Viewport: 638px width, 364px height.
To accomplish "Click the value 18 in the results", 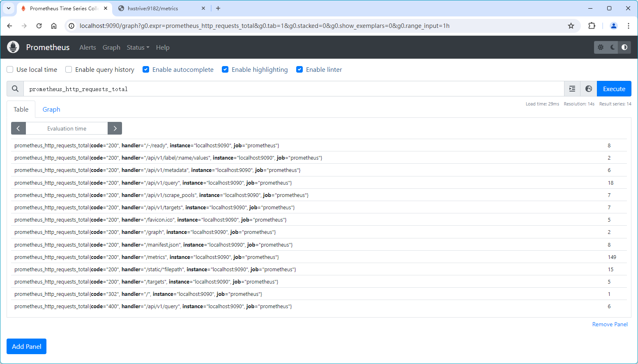I will click(610, 183).
